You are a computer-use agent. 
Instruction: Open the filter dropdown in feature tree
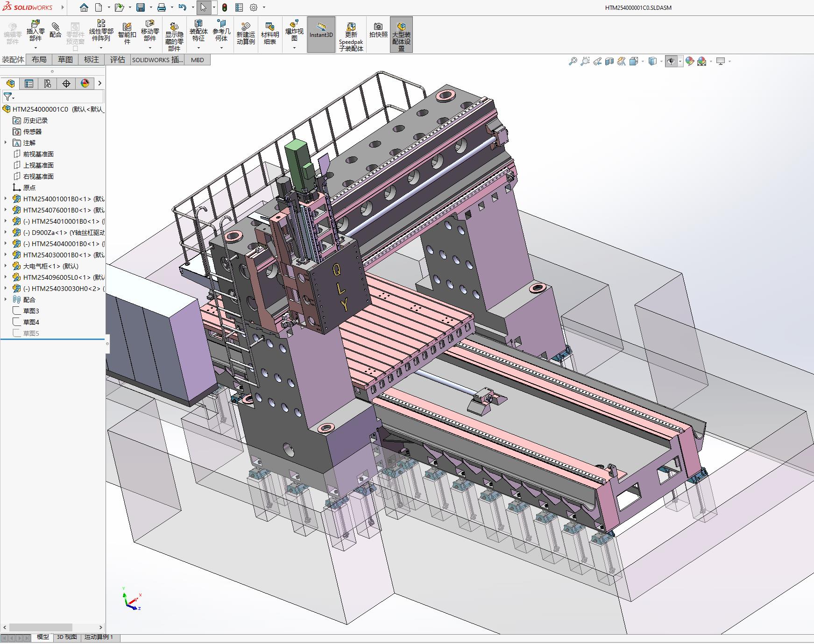click(9, 97)
